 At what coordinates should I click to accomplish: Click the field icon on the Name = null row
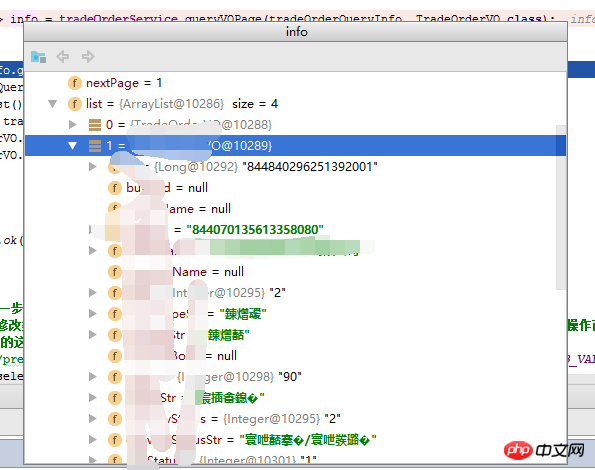115,272
